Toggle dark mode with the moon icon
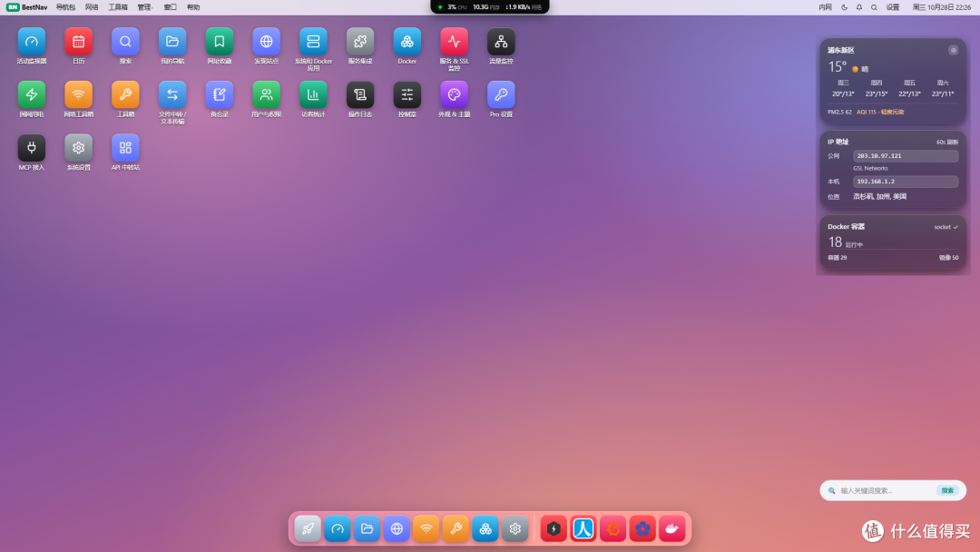 pyautogui.click(x=845, y=7)
